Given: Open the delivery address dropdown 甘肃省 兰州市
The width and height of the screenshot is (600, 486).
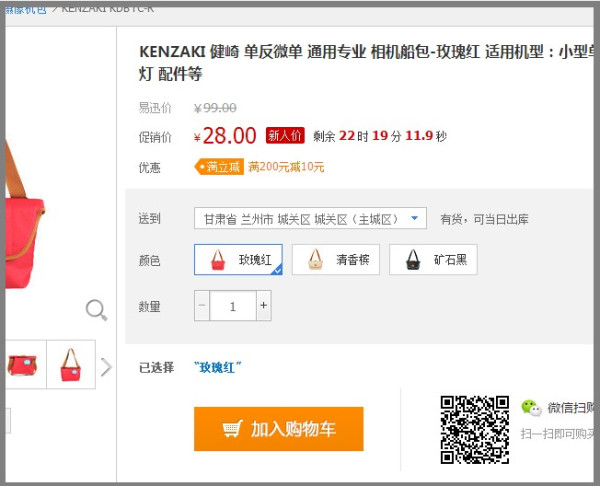Looking at the screenshot, I should [x=310, y=219].
